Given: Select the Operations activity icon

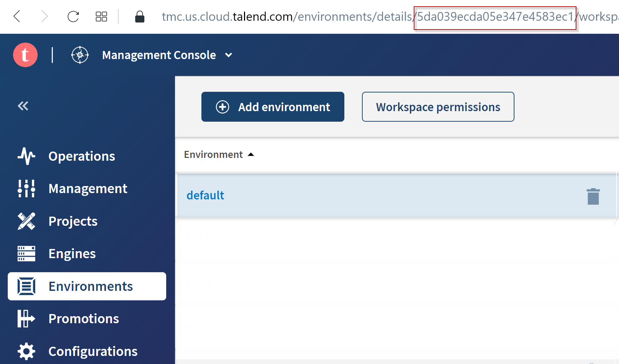Looking at the screenshot, I should pos(26,157).
